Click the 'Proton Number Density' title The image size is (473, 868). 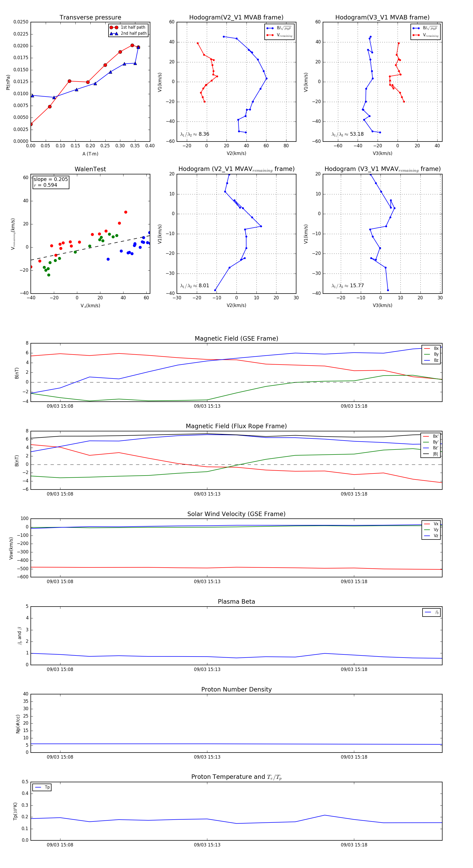[236, 689]
